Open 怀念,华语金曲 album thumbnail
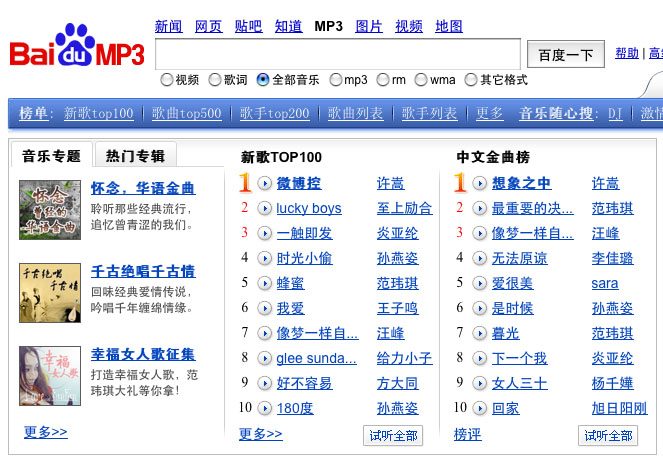The width and height of the screenshot is (663, 462). point(50,210)
